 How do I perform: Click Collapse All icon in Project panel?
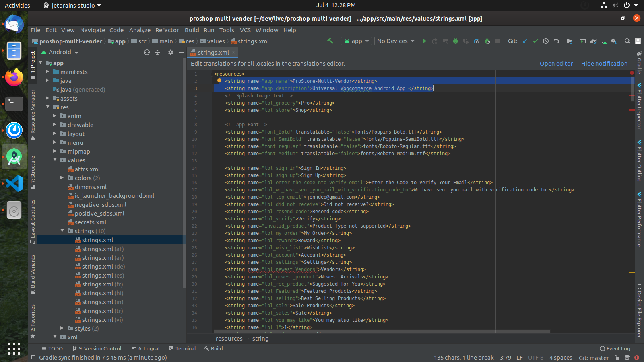157,52
